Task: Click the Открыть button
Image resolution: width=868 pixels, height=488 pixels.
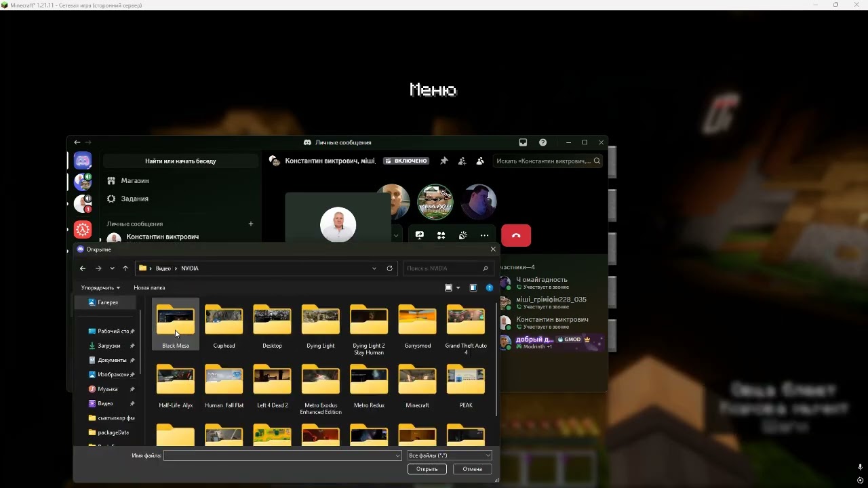Action: click(x=427, y=469)
